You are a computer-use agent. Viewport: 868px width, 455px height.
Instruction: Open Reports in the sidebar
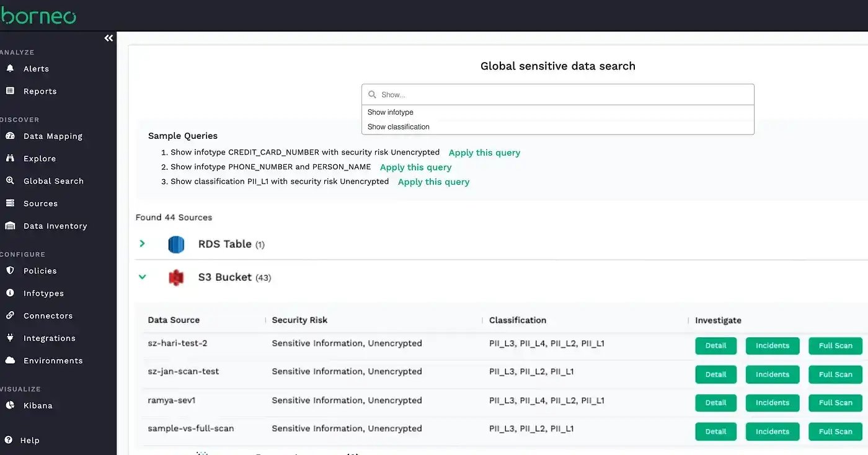40,91
